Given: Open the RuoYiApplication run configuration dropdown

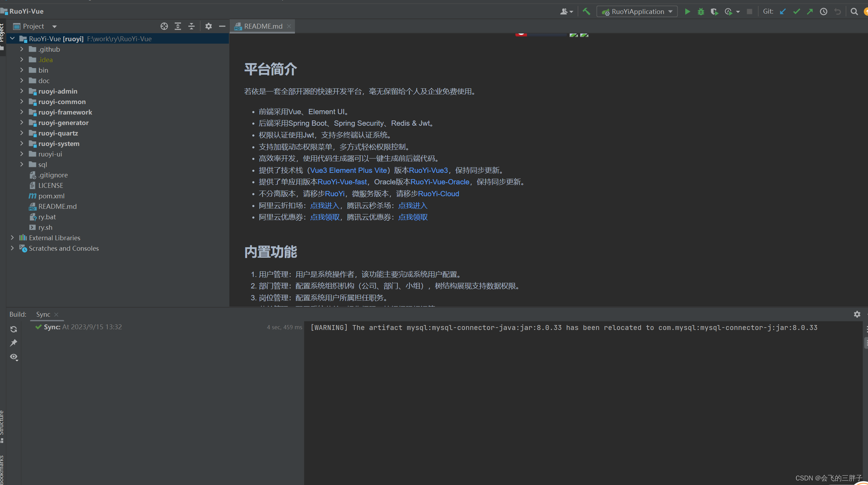Looking at the screenshot, I should (x=637, y=12).
